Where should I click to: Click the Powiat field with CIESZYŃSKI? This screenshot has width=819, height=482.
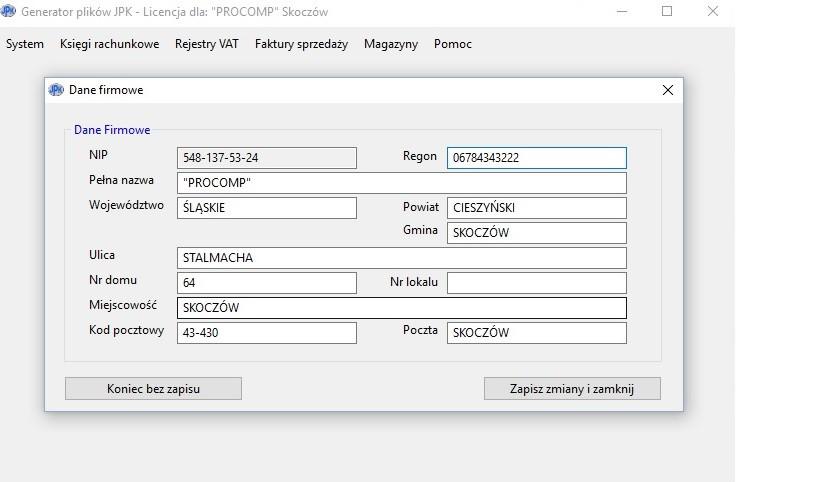coord(536,208)
